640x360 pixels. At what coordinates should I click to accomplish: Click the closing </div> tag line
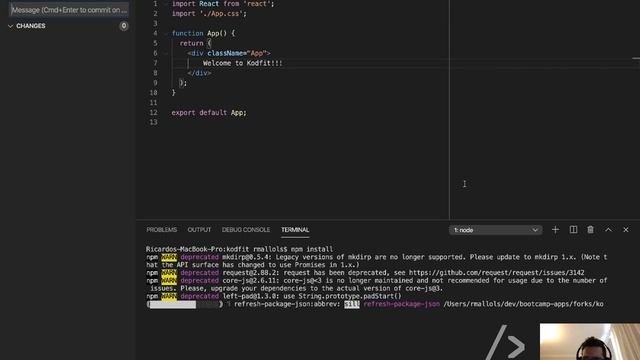tap(199, 73)
